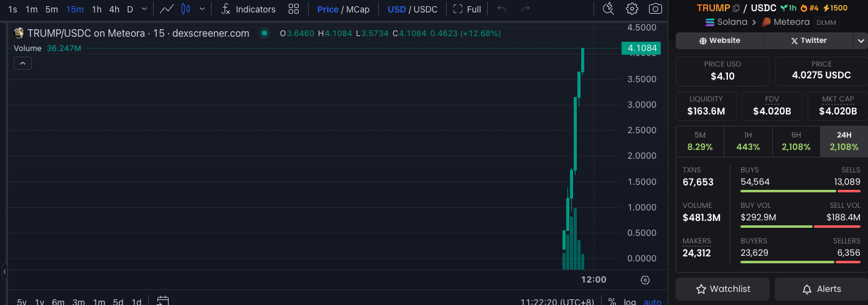The image size is (868, 305).
Task: Select the 6H stats tab
Action: [796, 142]
